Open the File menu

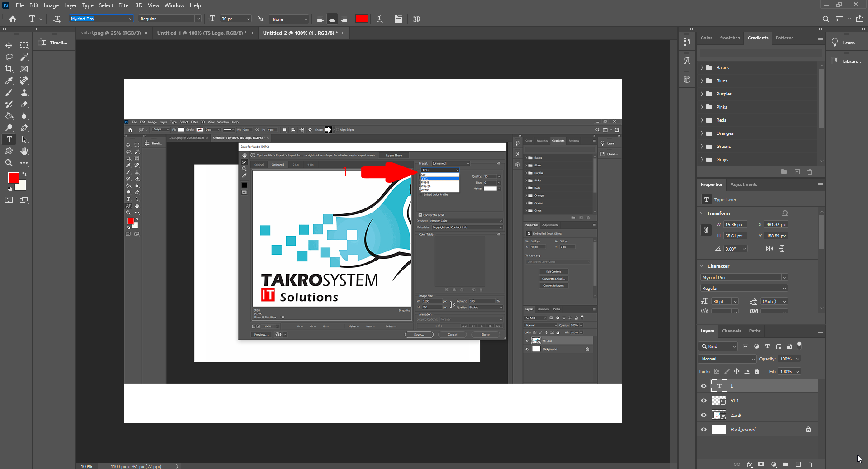(20, 5)
